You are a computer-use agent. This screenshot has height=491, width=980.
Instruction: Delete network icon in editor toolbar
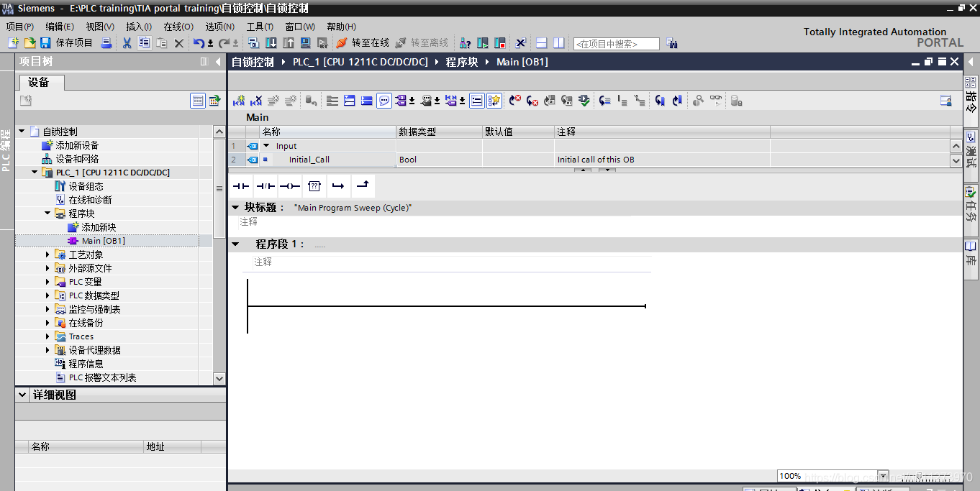tap(256, 101)
